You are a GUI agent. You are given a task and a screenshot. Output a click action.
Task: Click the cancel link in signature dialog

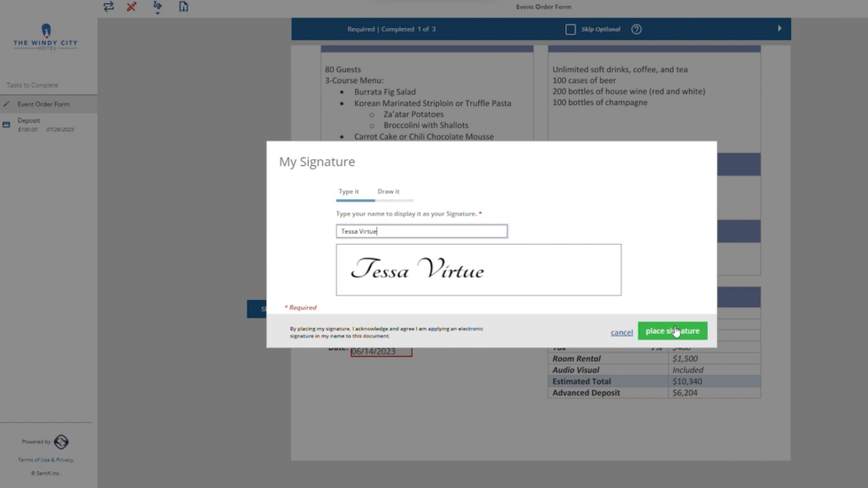point(621,332)
